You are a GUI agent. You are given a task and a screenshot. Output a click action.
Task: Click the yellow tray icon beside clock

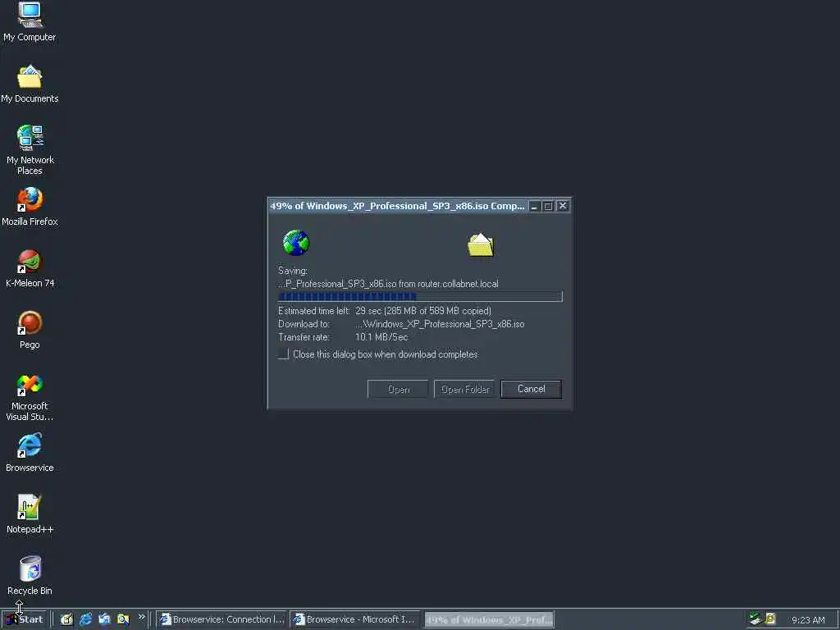tap(770, 619)
